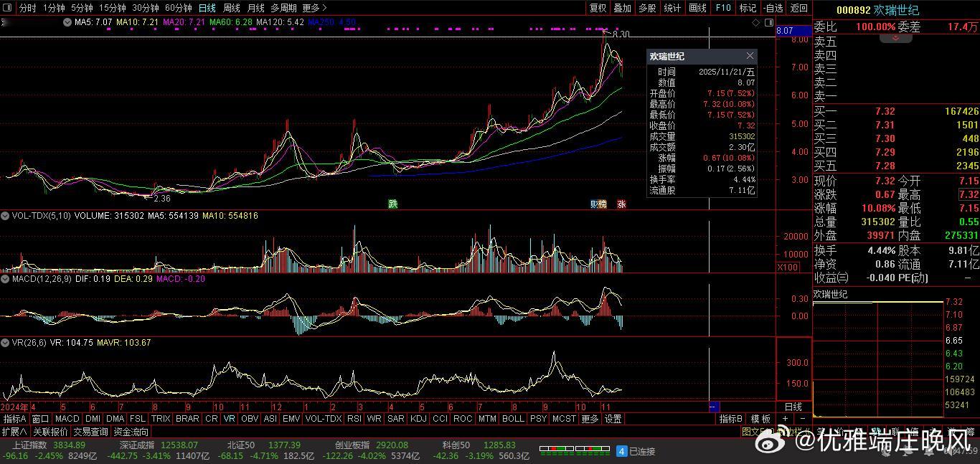Click the 资金流向 button
The image size is (980, 464).
coord(131,432)
